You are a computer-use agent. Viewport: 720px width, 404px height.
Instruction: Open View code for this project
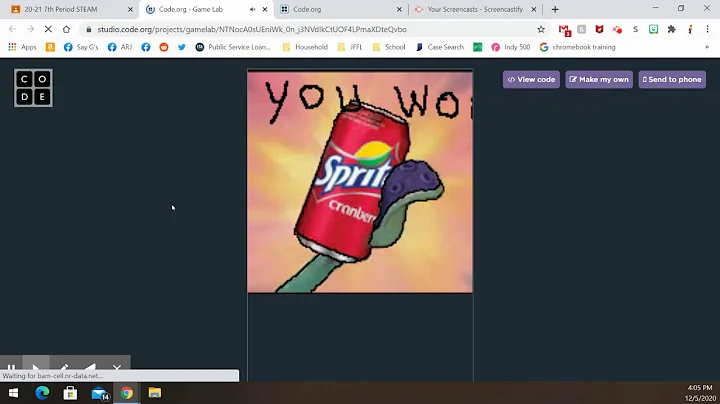(x=531, y=79)
